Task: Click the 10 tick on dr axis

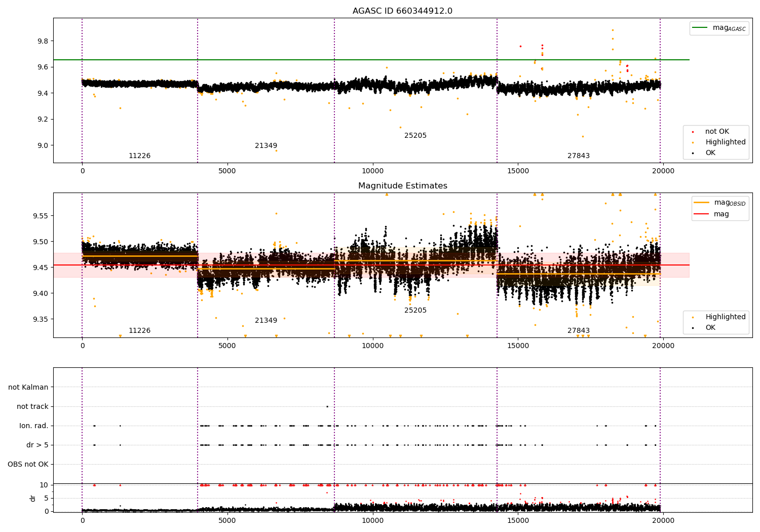Action: [44, 485]
